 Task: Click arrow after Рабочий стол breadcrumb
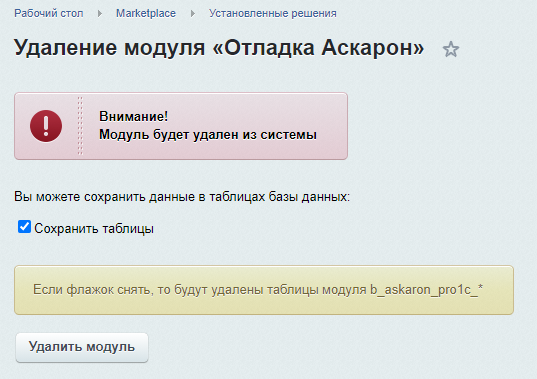(100, 14)
